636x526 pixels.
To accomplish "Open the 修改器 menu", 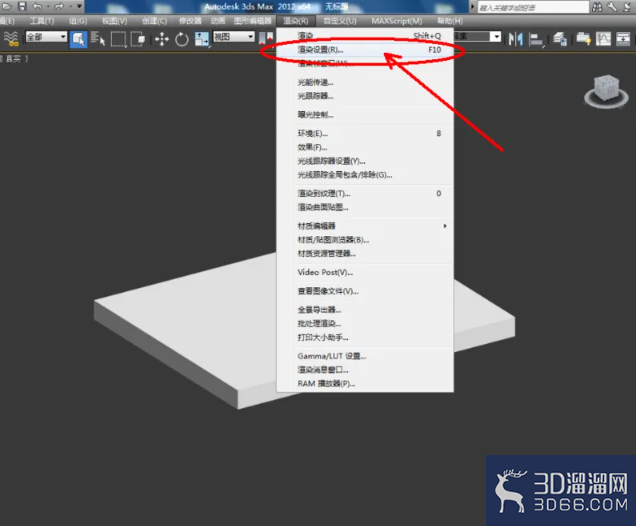I will (190, 21).
